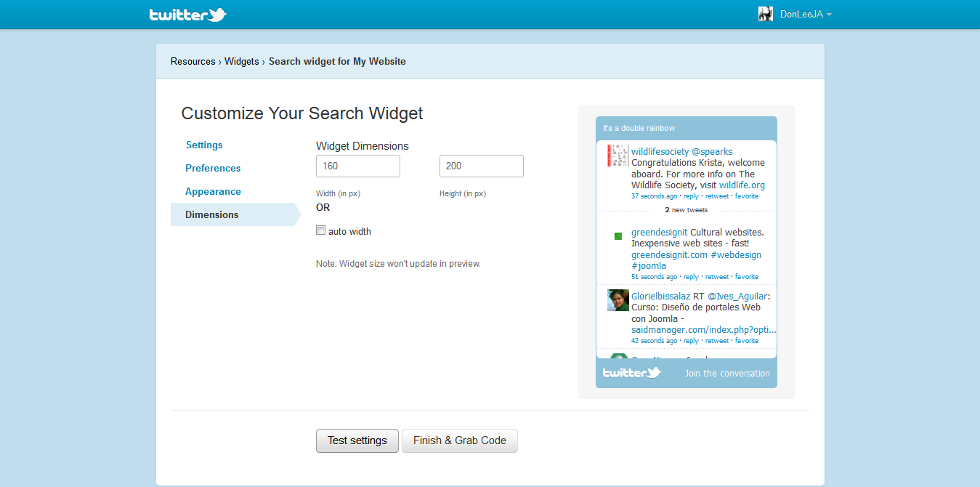Click the "It's a double rainbow" widget title

(639, 129)
